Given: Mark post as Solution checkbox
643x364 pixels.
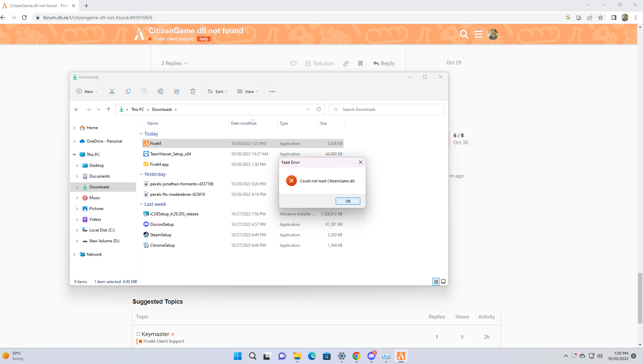Looking at the screenshot, I should [319, 63].
